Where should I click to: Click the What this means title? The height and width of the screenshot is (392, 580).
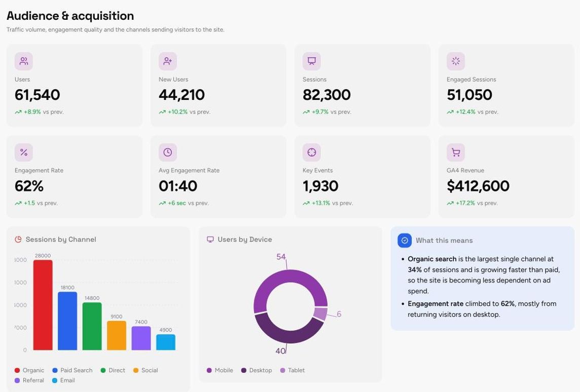click(x=444, y=240)
